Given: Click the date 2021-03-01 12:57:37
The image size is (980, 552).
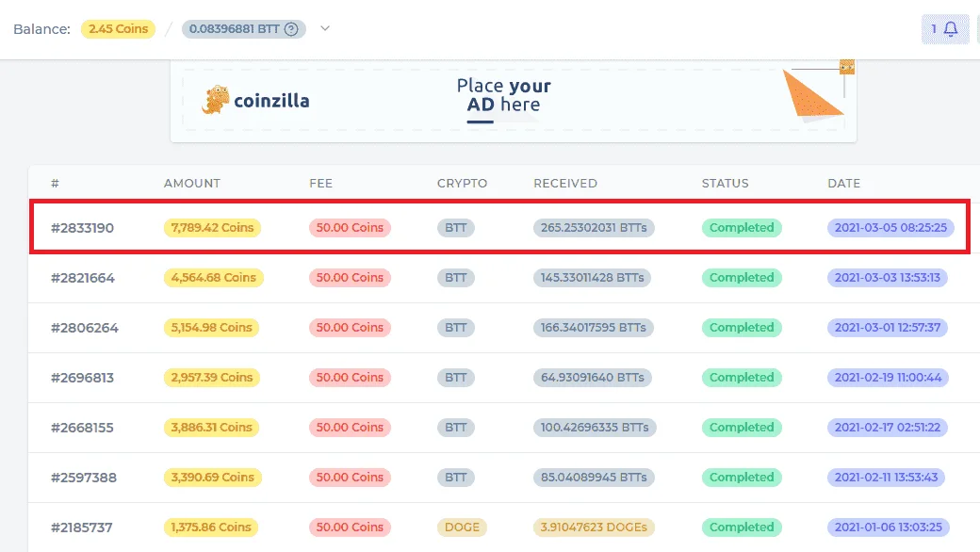Looking at the screenshot, I should 888,327.
